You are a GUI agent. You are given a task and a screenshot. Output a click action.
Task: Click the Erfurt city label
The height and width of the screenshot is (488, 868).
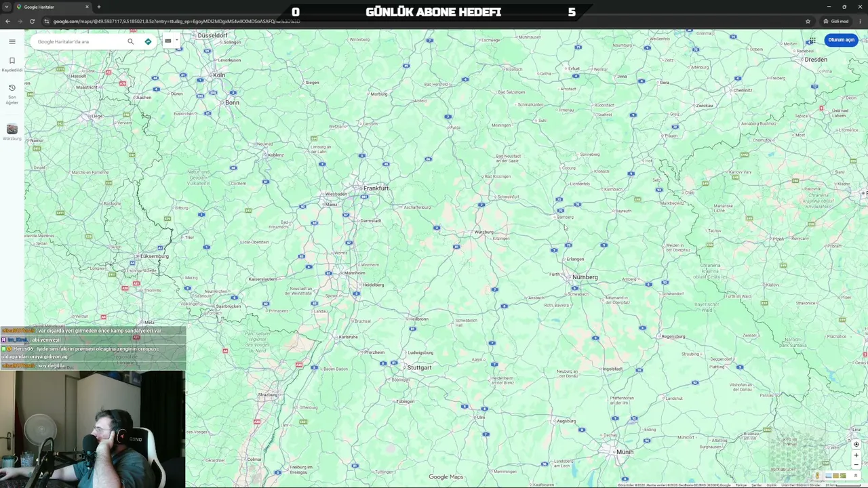(x=574, y=68)
